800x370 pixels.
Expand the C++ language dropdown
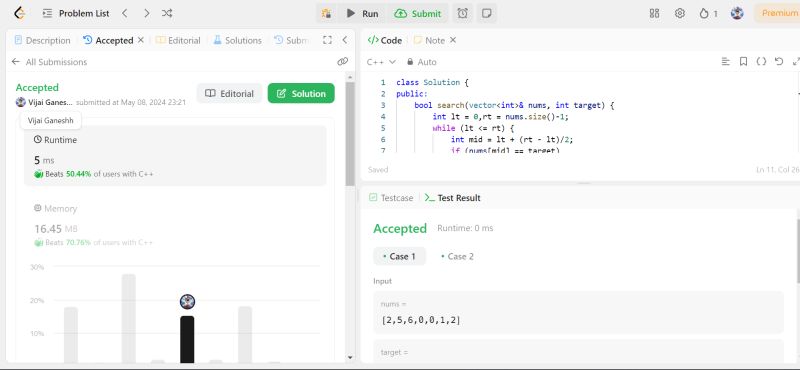pyautogui.click(x=381, y=62)
